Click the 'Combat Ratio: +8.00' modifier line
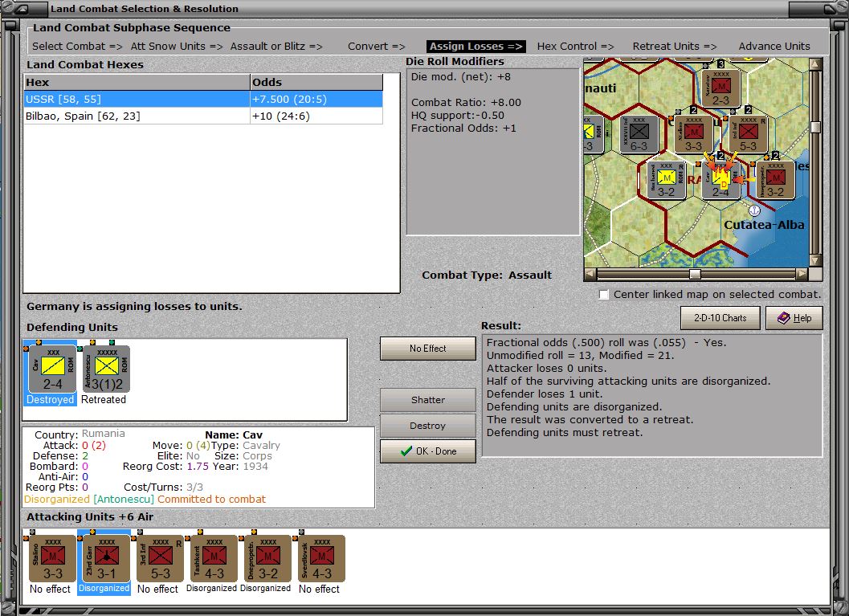Screen dimensions: 849x616 466,102
